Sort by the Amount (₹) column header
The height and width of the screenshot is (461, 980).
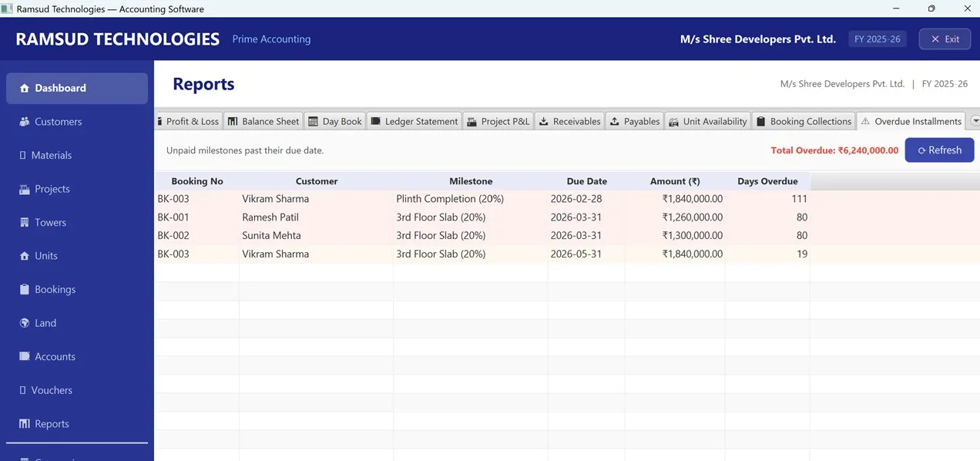(675, 181)
